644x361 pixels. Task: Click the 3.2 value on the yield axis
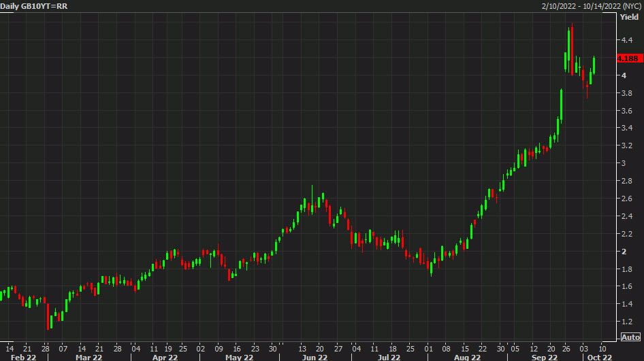627,145
